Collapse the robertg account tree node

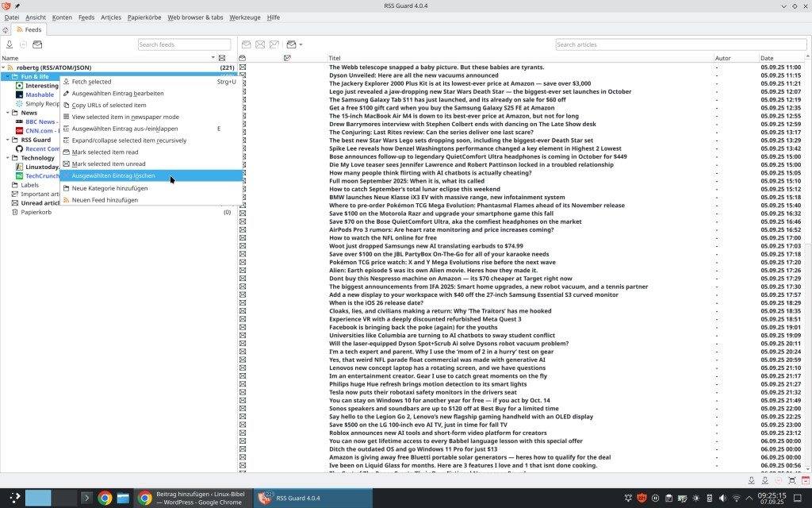(x=3, y=67)
